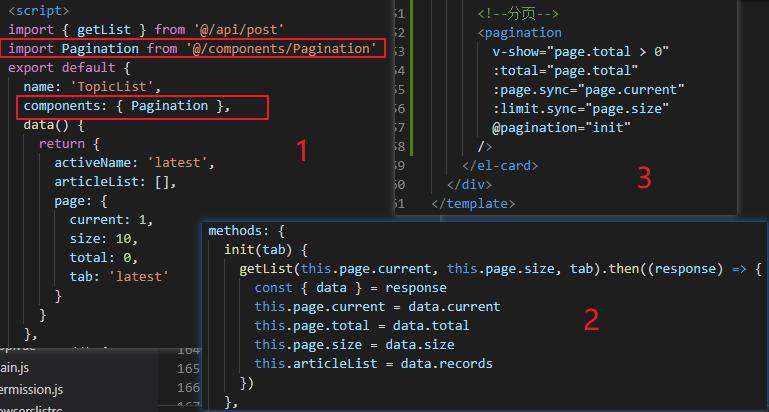769x412 pixels.
Task: Click the :limit.sync="page.size" attribute
Action: click(581, 108)
